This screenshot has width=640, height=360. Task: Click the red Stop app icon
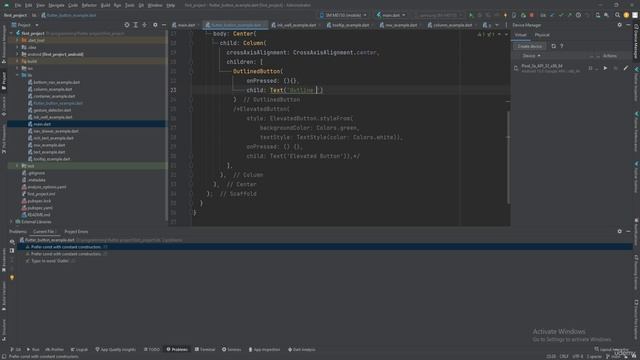pos(531,15)
